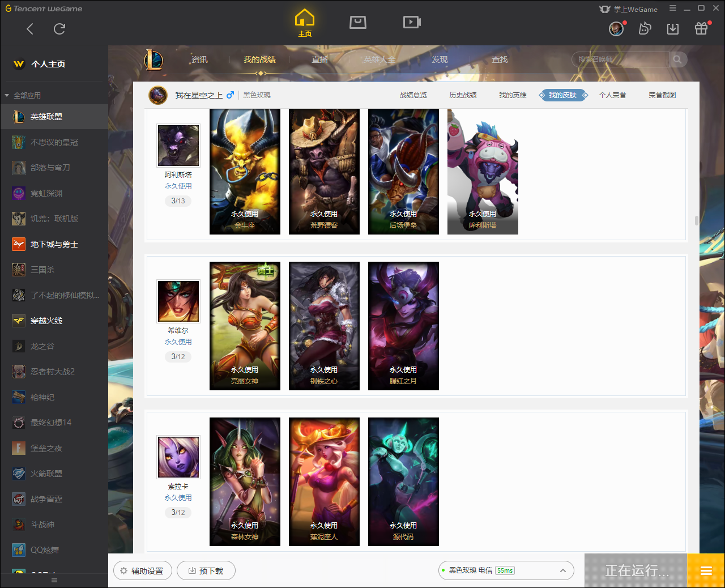The height and width of the screenshot is (588, 725).
Task: Switch to the 发现 tab
Action: [x=440, y=59]
